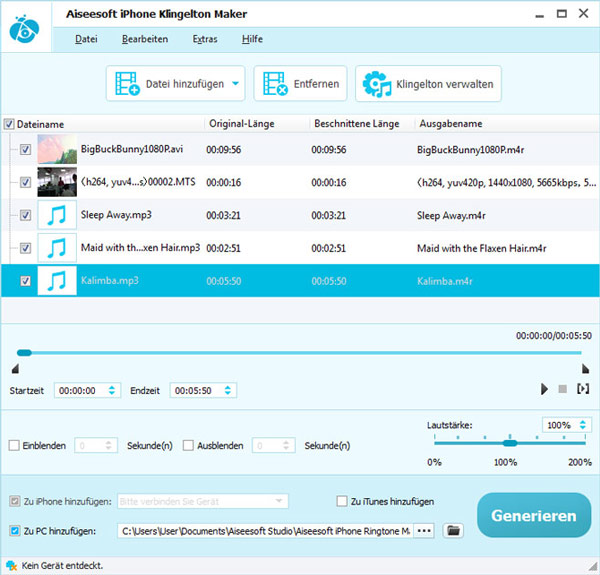Click output name BigBuckBunny1080P.m4r

coord(470,149)
